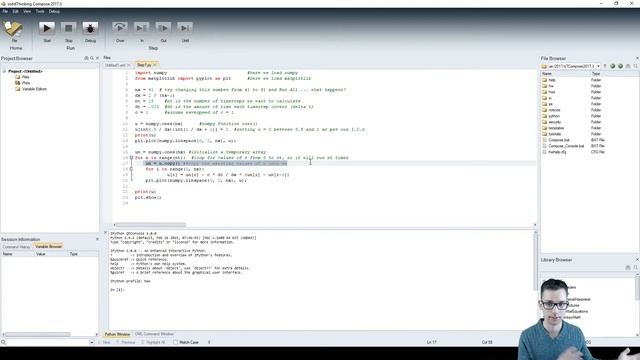Select Variable Editors in Project Browser
The image size is (640, 360).
(34, 89)
